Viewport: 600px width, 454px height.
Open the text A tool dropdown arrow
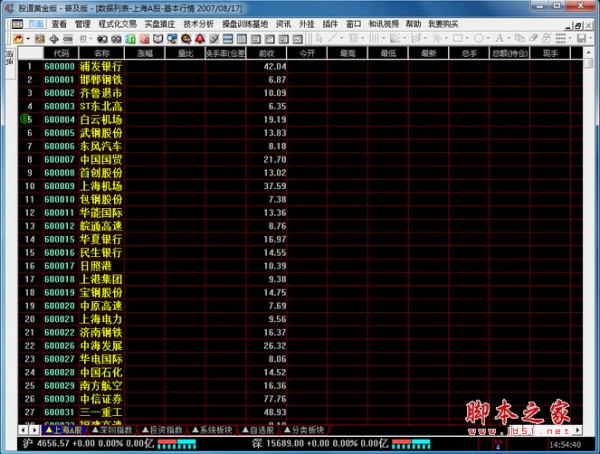[509, 38]
